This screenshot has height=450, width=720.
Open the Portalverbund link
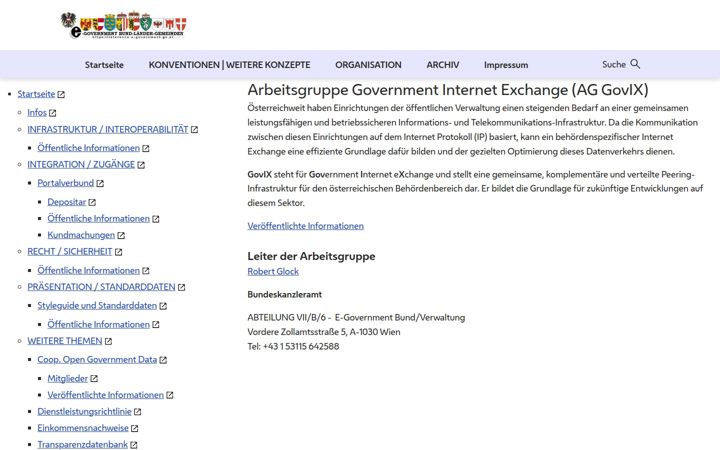[x=66, y=183]
